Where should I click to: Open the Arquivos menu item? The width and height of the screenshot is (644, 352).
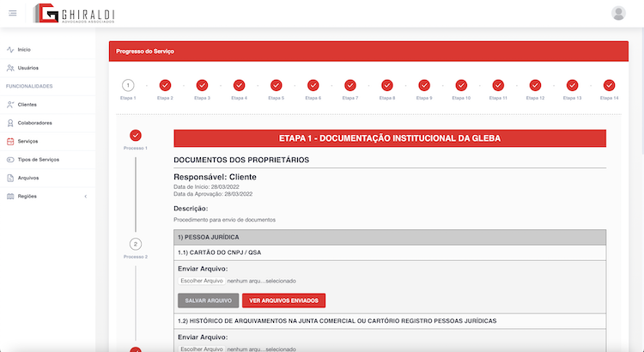(x=47, y=179)
